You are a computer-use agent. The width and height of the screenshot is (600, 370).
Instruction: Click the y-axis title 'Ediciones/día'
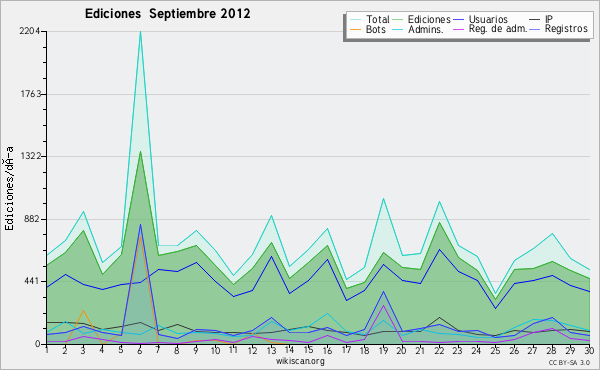click(10, 189)
